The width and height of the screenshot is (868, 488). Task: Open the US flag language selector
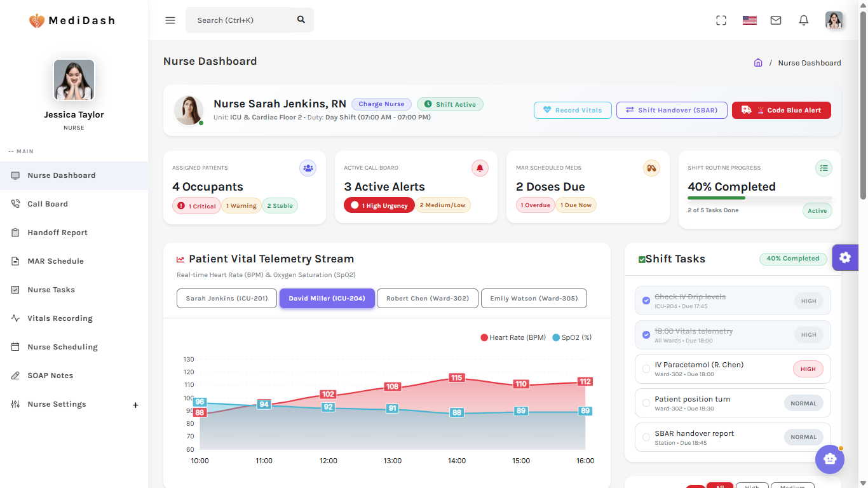click(750, 20)
